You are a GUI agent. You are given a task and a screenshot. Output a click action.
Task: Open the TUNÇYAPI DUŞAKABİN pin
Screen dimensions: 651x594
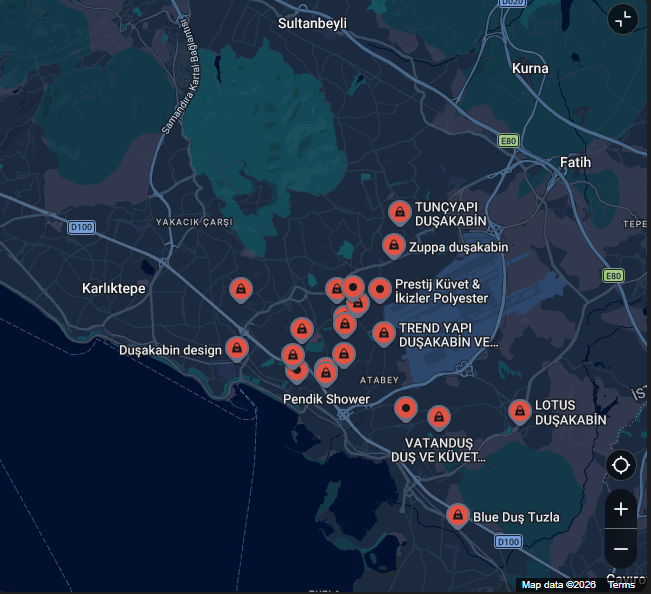(399, 212)
